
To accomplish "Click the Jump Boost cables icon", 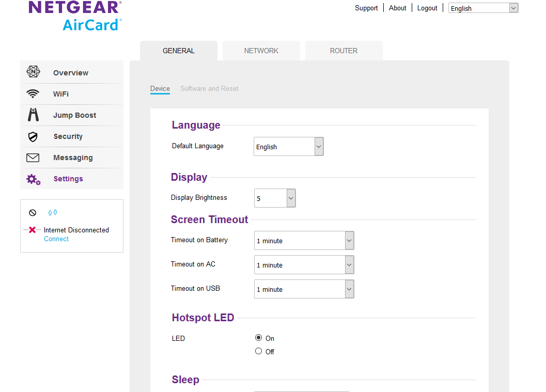I will (x=33, y=115).
